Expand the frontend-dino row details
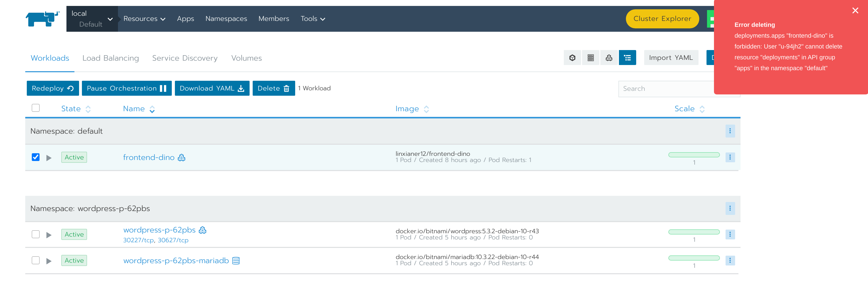The image size is (868, 307). coord(49,158)
